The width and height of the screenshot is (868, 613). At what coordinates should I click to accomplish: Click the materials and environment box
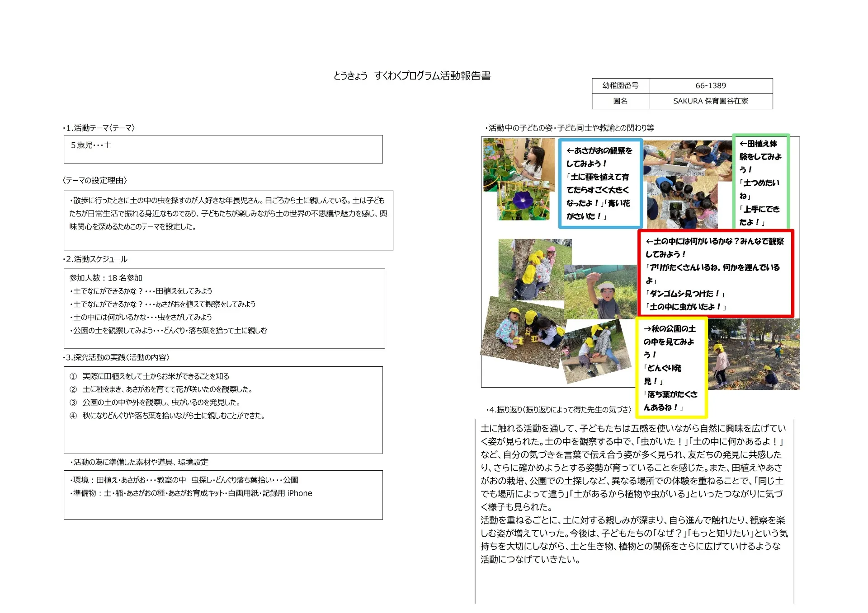tap(223, 495)
